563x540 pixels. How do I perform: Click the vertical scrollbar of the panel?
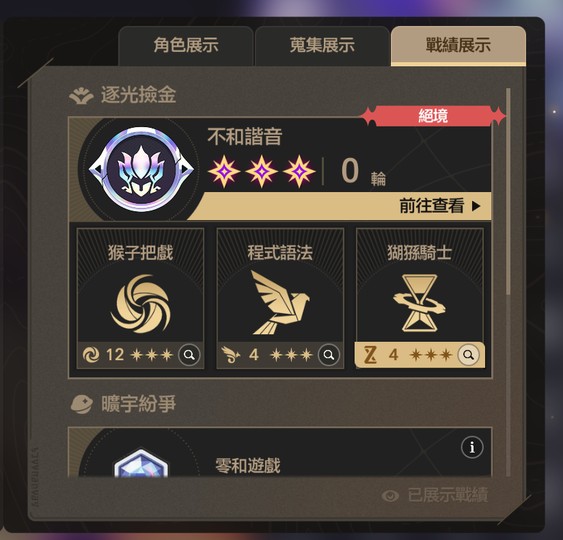point(508,191)
